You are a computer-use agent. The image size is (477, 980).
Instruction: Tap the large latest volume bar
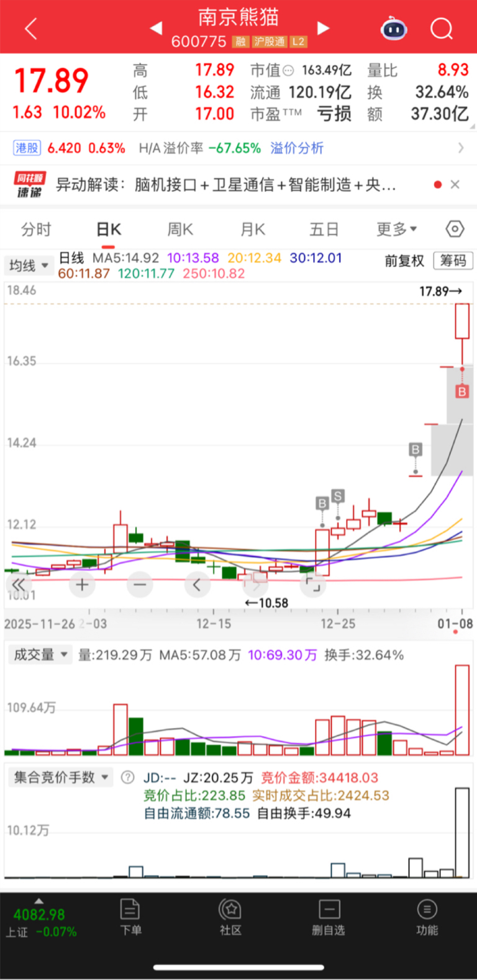pos(462,710)
